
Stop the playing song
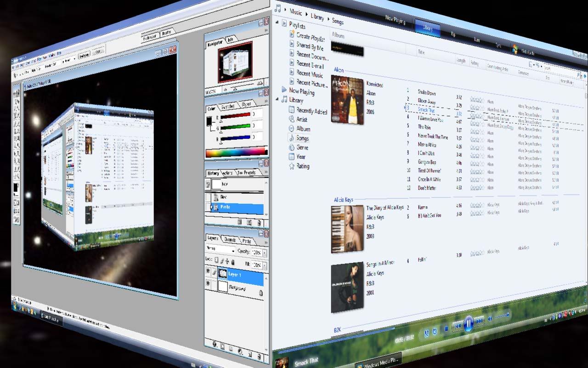[x=446, y=328]
